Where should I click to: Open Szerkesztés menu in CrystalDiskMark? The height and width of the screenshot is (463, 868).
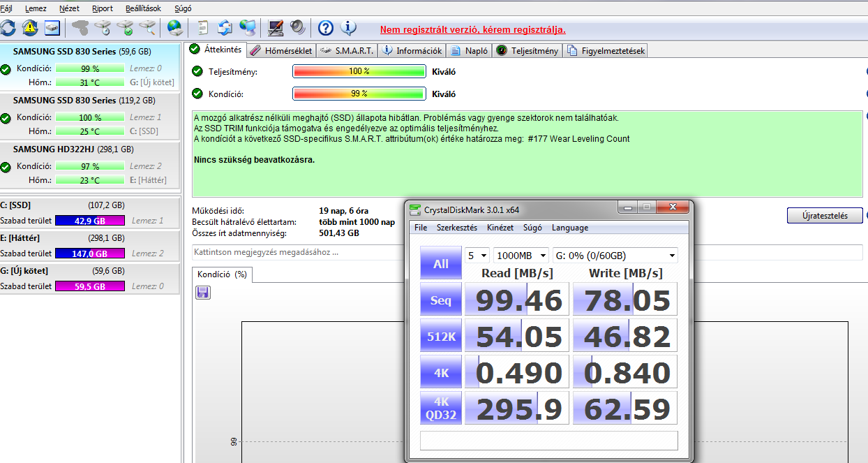coord(457,228)
